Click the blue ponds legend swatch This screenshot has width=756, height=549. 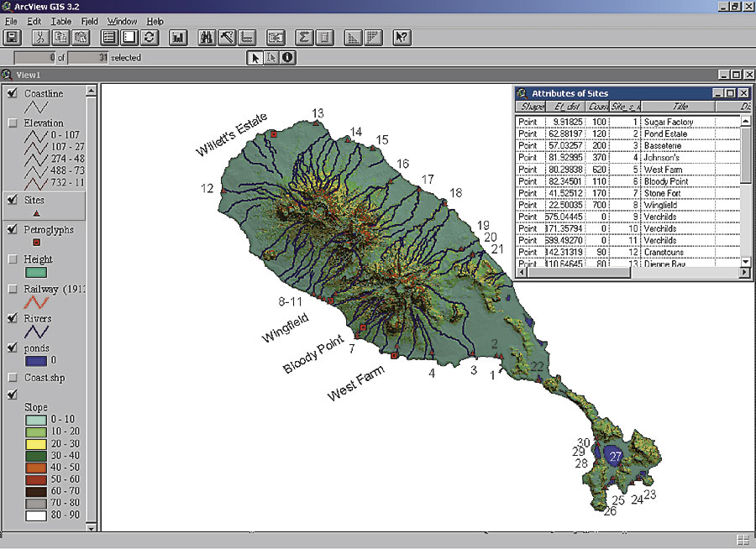pyautogui.click(x=34, y=360)
